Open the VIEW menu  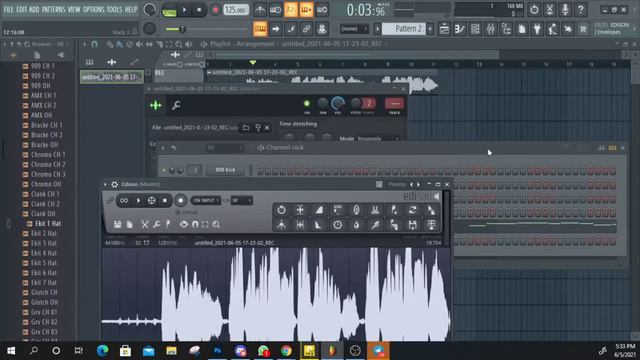74,9
